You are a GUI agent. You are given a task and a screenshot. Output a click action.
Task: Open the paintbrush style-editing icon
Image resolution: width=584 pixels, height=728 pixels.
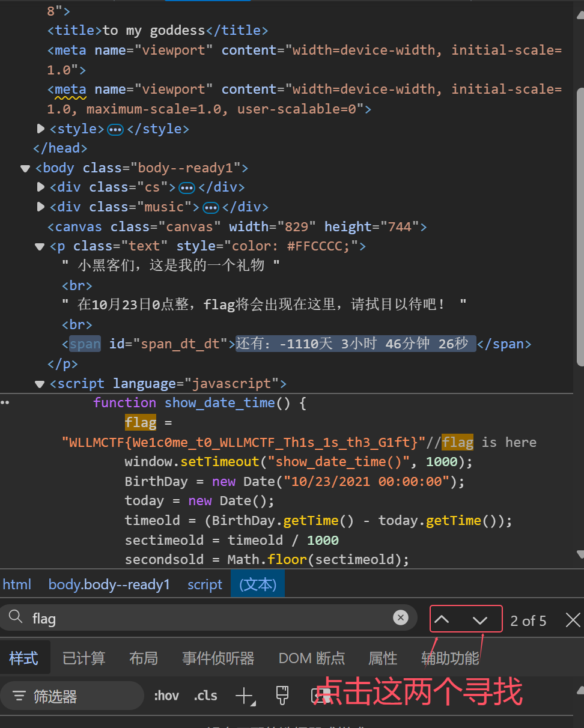(x=282, y=696)
